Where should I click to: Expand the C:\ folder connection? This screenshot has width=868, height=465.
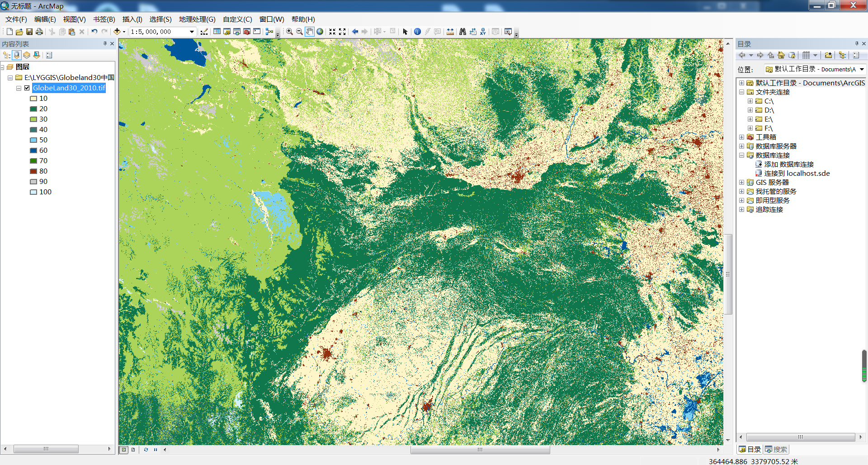(750, 101)
